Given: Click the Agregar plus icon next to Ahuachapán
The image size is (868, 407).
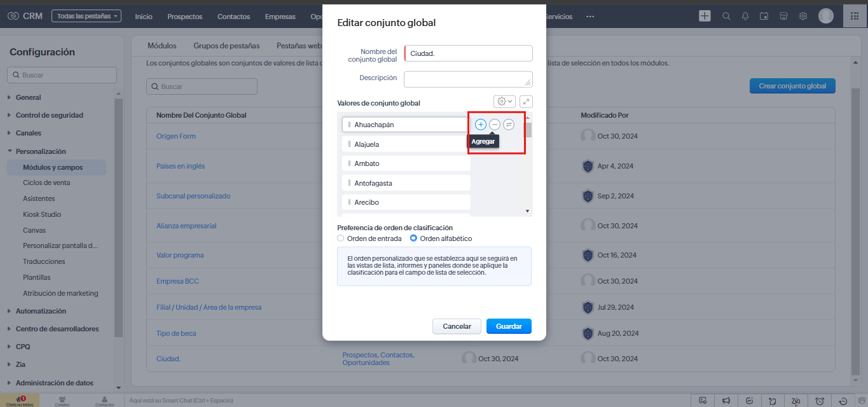Looking at the screenshot, I should point(481,125).
